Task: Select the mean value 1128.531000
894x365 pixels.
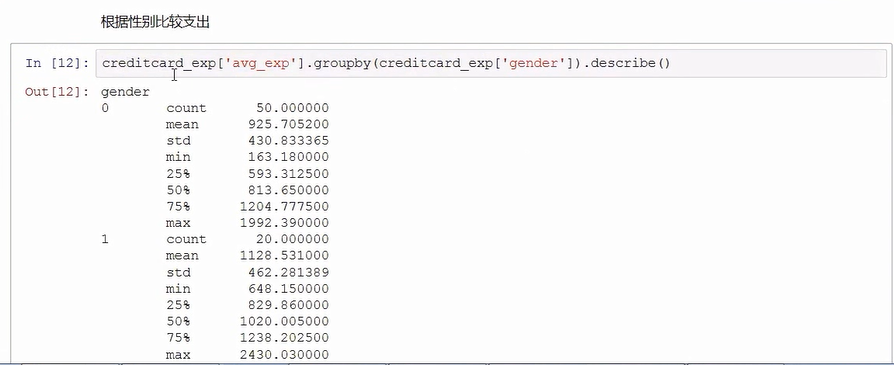Action: tap(286, 256)
